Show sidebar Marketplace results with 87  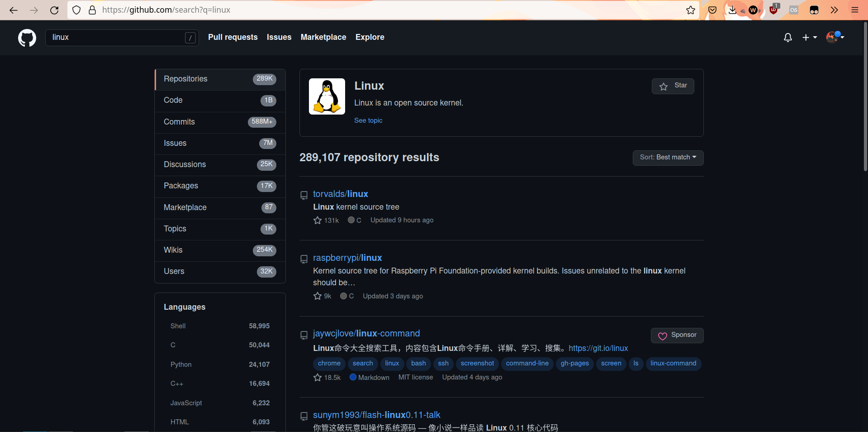point(220,208)
